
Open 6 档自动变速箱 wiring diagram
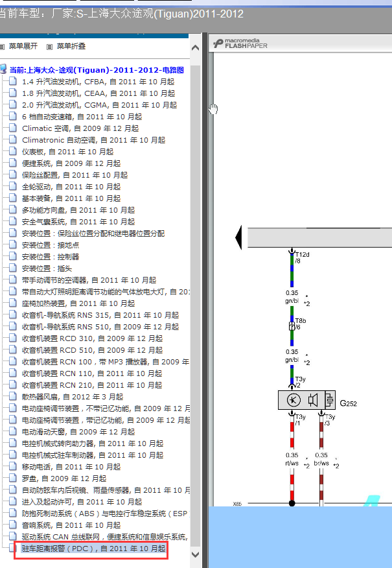point(82,117)
